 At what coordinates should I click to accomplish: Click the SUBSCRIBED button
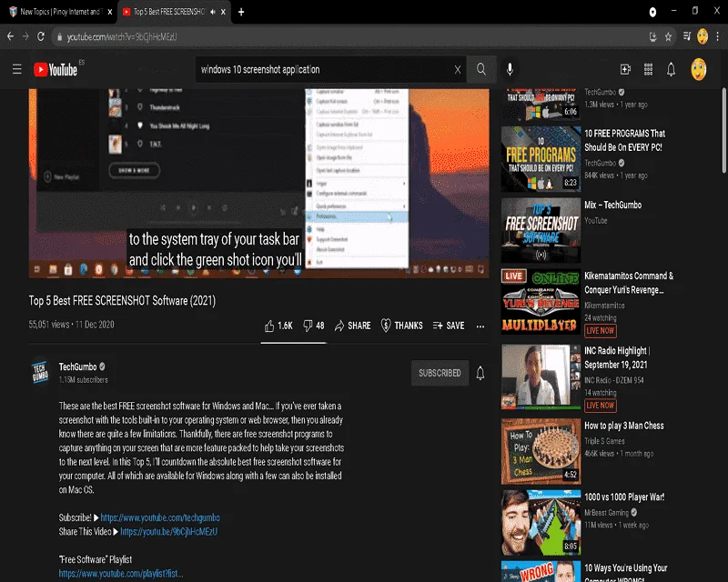(440, 373)
